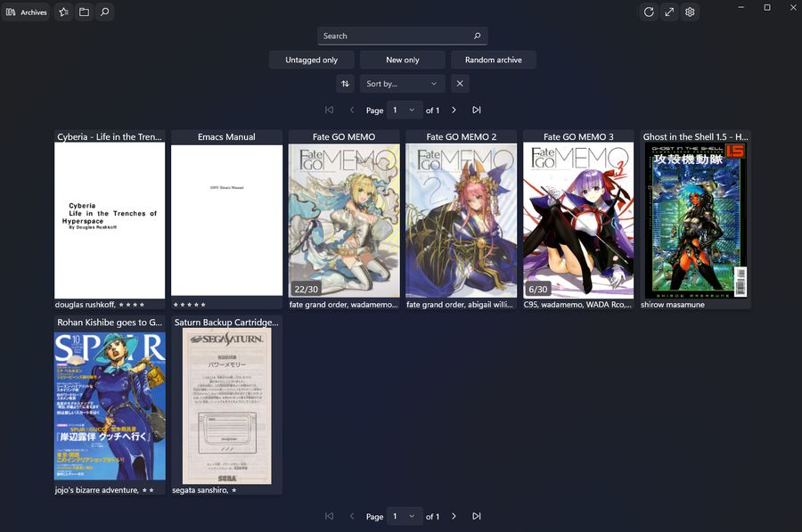The image size is (802, 532).
Task: Open the Archives tab
Action: [x=26, y=12]
